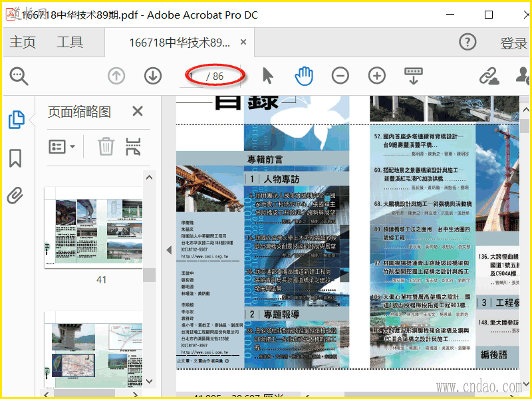Maximize the Acrobat window
The width and height of the screenshot is (532, 399).
[489, 15]
